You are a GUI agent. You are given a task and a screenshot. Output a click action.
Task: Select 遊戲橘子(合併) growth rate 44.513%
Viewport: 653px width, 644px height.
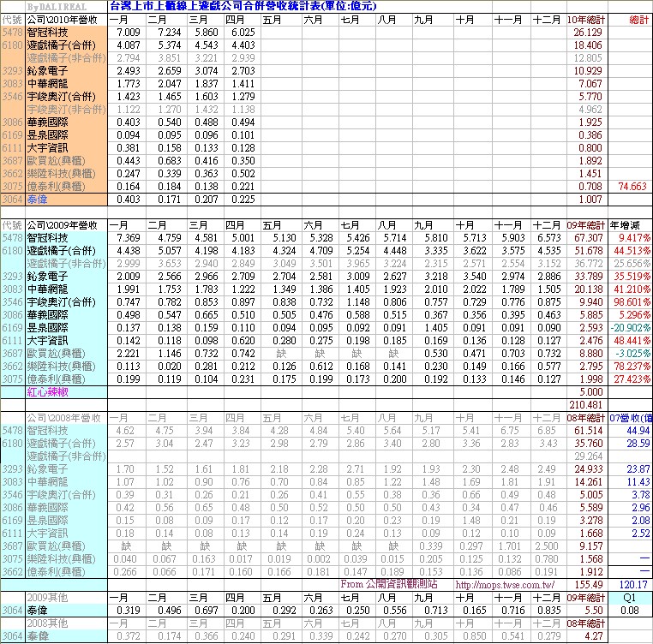632,251
